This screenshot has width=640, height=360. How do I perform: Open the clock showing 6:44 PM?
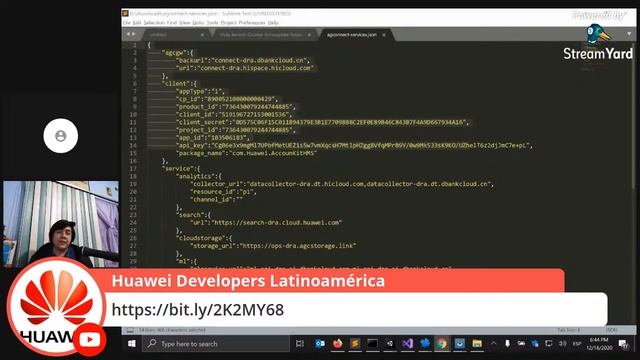[599, 344]
